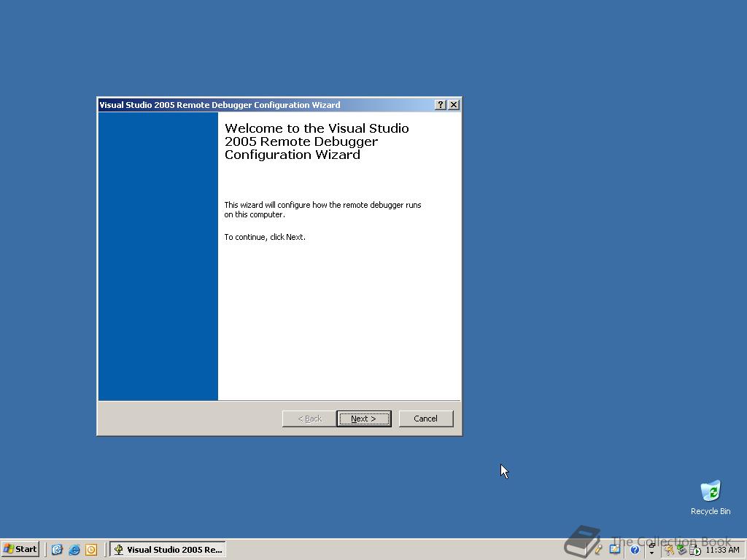Click the Show Desktop Quick Launch icon
Screen dimensions: 747x560
click(57, 550)
